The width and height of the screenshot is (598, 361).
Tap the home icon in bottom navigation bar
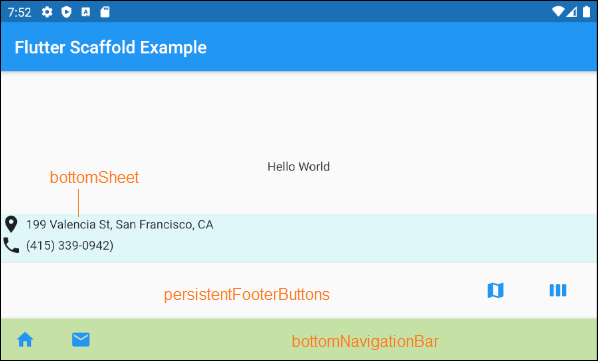(x=25, y=339)
